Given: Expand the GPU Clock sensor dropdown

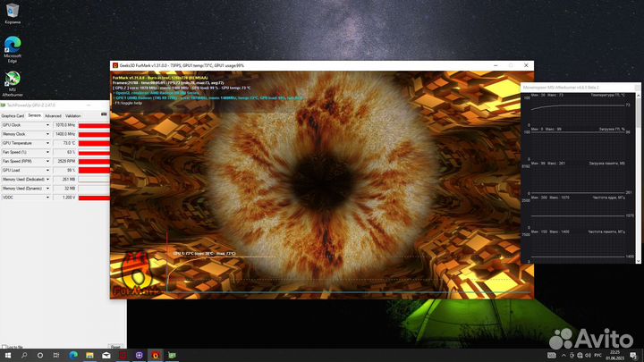Looking at the screenshot, I should pyautogui.click(x=50, y=125).
